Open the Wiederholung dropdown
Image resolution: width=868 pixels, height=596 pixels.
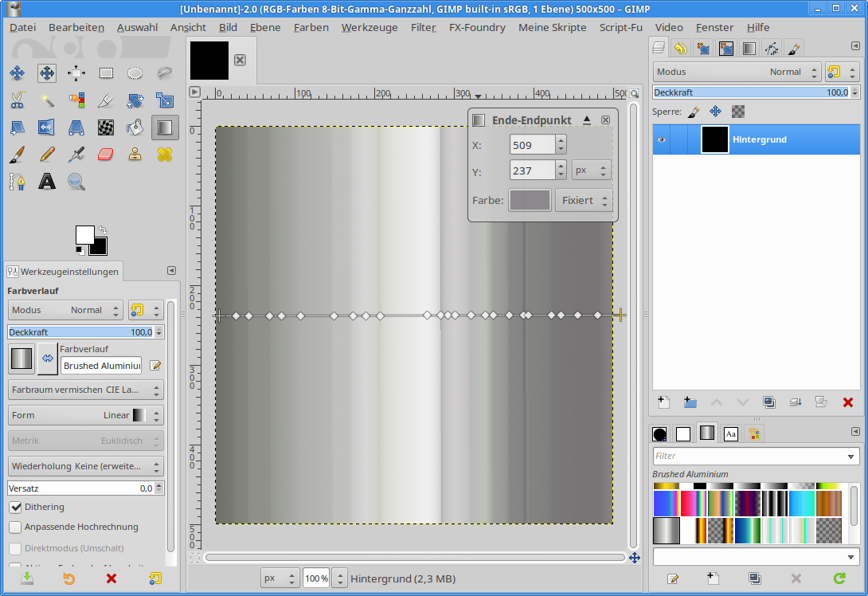[x=85, y=466]
